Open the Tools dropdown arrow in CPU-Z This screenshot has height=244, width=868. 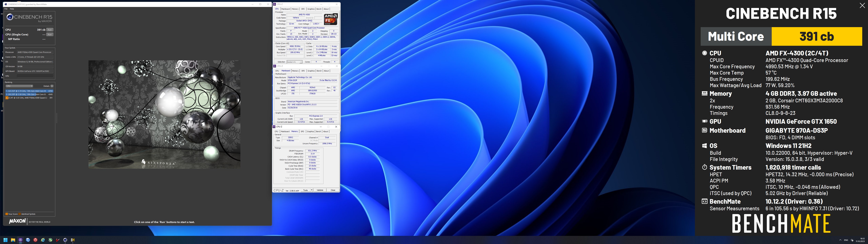312,190
